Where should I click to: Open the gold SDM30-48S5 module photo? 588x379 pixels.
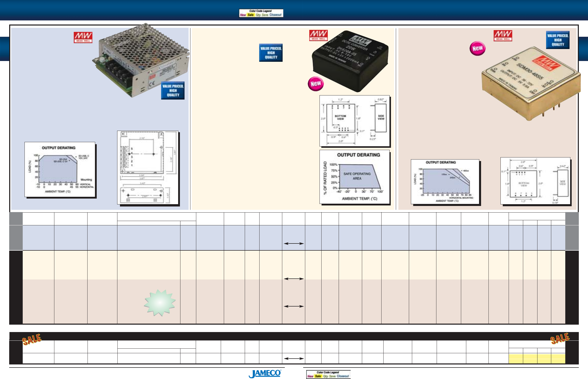[531, 84]
